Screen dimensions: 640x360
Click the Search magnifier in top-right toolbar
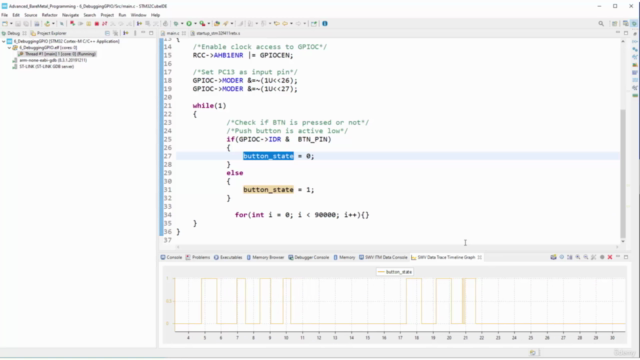tap(601, 24)
